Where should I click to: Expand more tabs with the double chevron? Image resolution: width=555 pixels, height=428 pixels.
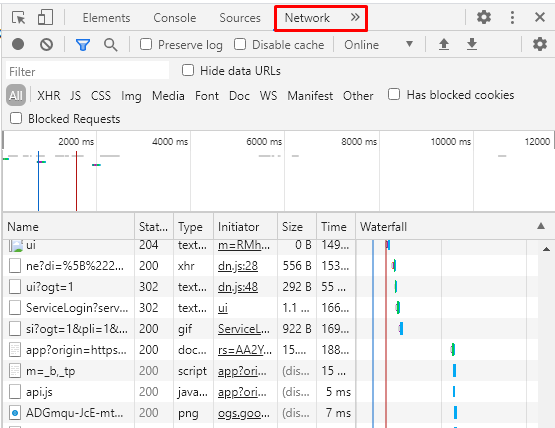355,17
